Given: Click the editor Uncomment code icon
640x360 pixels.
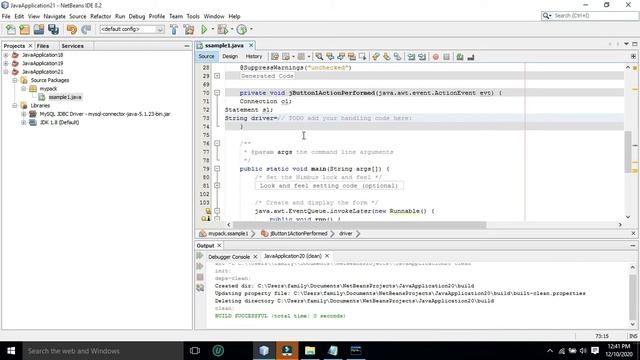Looking at the screenshot, I should click(x=471, y=57).
